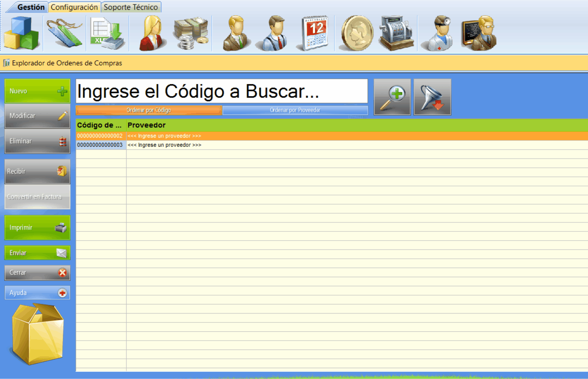Focus the Ingrese el Código a Buscar field

tap(222, 91)
